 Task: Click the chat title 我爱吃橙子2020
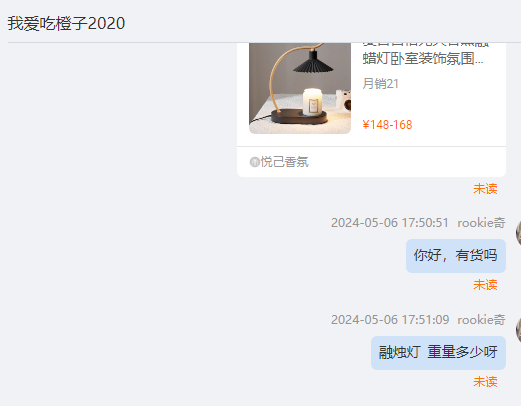[66, 24]
